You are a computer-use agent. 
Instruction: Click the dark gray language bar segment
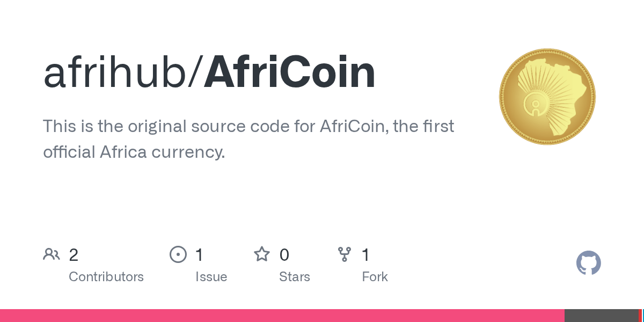click(601, 316)
